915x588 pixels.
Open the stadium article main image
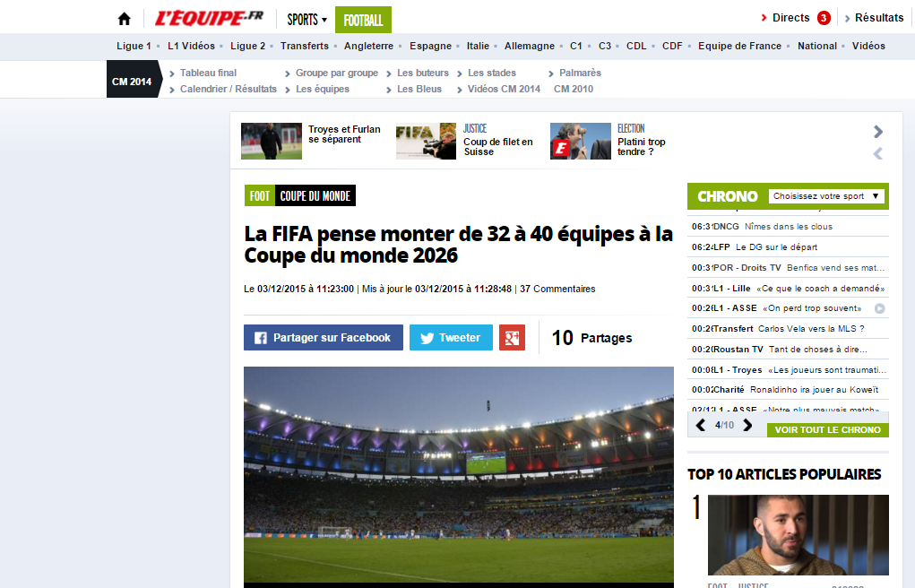click(x=459, y=477)
